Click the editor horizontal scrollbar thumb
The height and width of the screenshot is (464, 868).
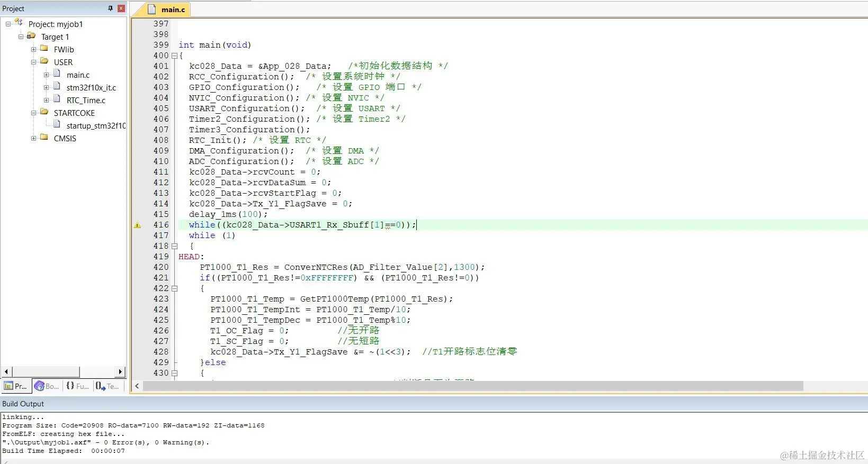473,386
